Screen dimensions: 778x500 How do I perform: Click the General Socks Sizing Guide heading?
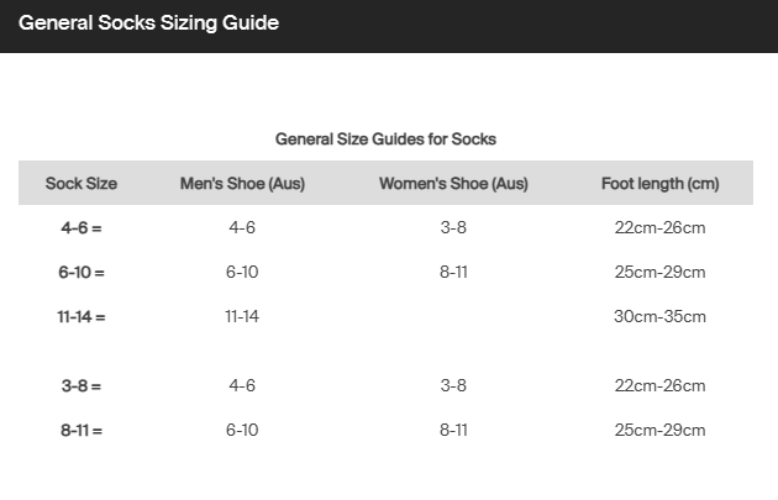click(x=148, y=23)
